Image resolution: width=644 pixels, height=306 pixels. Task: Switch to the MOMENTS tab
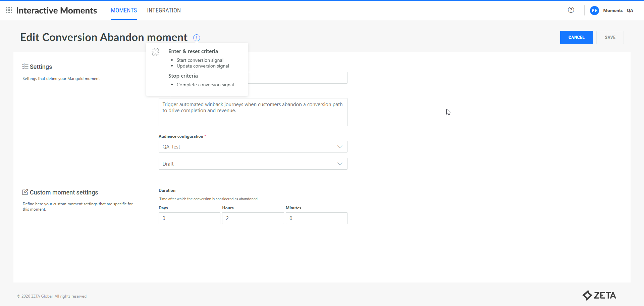[124, 10]
